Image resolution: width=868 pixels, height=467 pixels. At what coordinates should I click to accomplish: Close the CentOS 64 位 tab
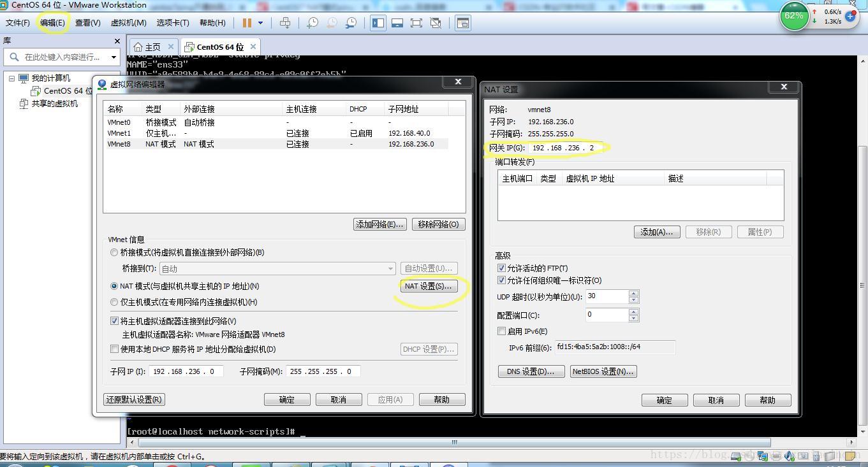(253, 47)
